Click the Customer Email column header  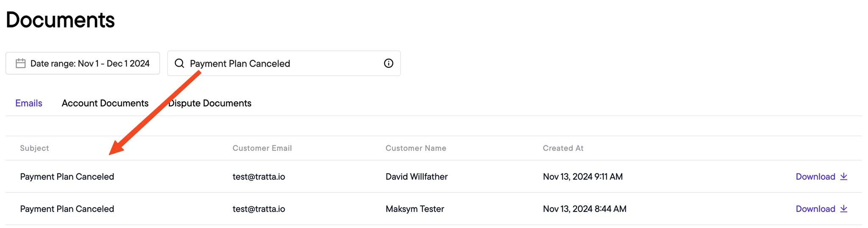262,148
